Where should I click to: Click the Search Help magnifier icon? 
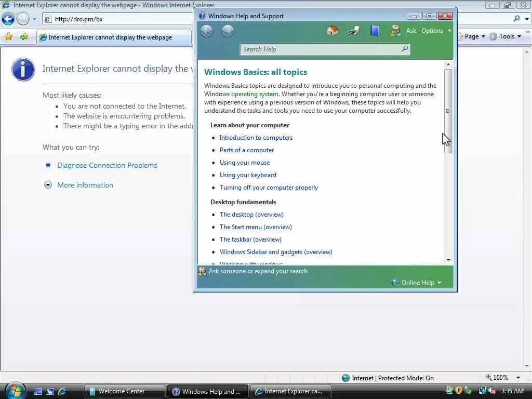[405, 49]
